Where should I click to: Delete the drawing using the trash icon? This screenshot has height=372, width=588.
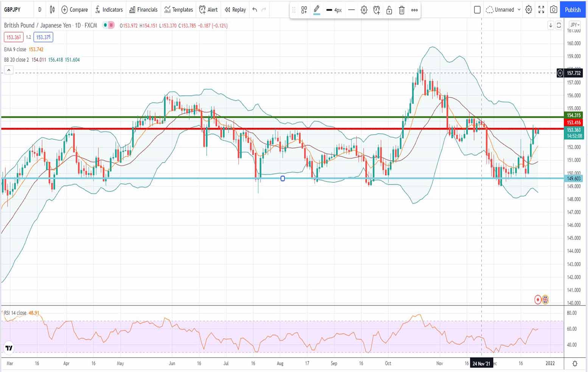[x=401, y=10]
